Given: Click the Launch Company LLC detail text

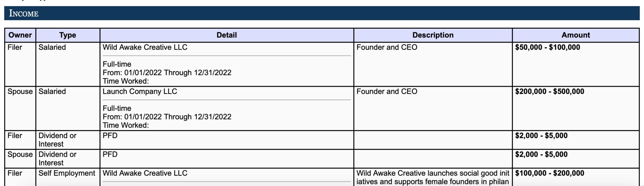Looking at the screenshot, I should tap(140, 91).
